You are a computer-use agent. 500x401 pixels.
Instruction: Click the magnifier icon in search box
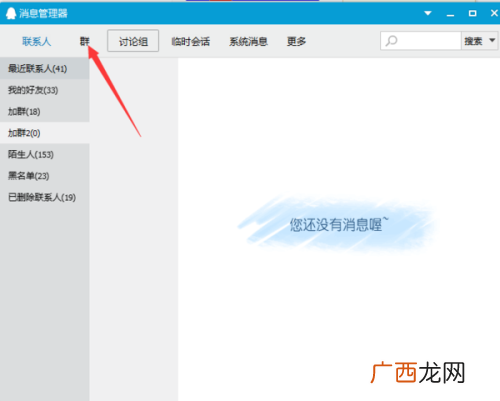(391, 41)
